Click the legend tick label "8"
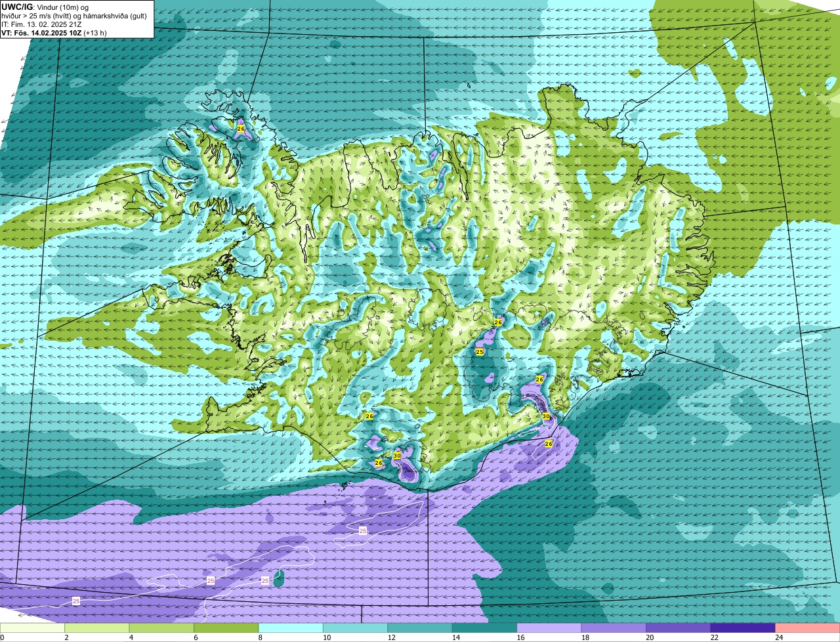840x642 pixels. click(x=259, y=637)
